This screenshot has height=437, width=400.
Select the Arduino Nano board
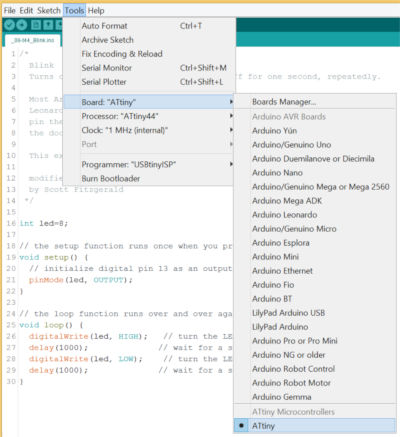[x=315, y=173]
